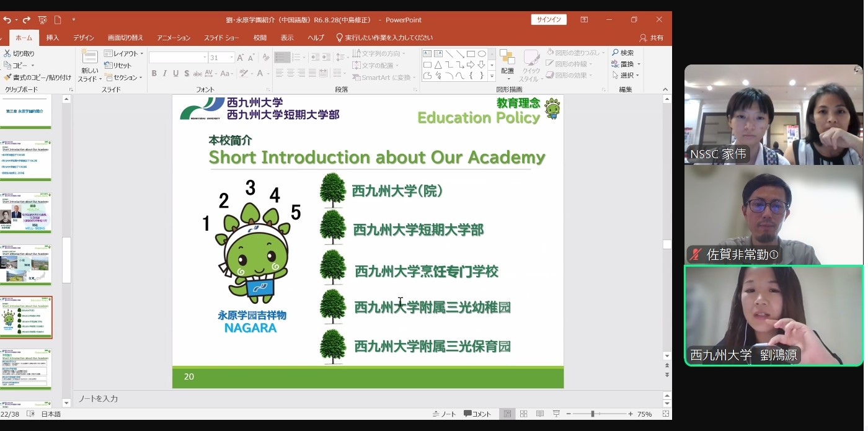868x431 pixels.
Task: Reset slide layout with リセット
Action: tap(118, 66)
